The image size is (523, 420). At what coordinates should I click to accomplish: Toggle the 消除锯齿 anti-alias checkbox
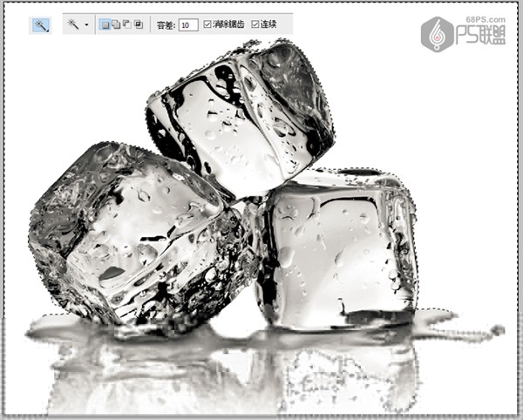pos(207,25)
